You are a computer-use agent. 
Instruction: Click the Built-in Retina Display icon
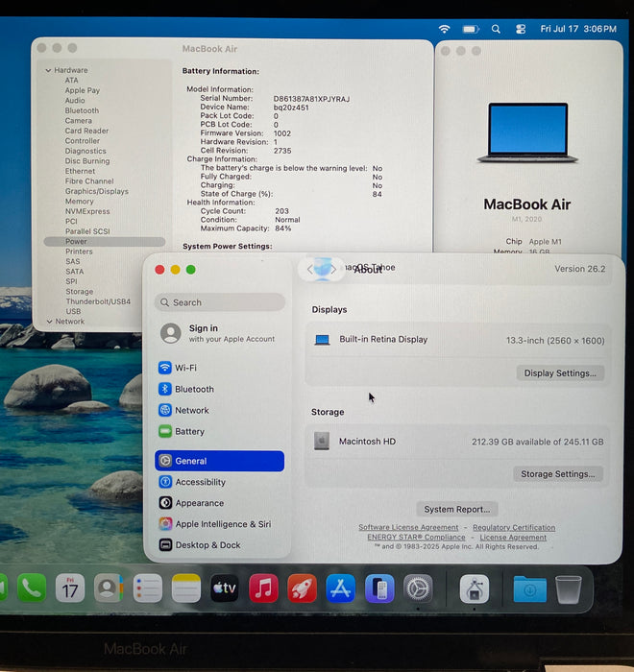click(322, 340)
